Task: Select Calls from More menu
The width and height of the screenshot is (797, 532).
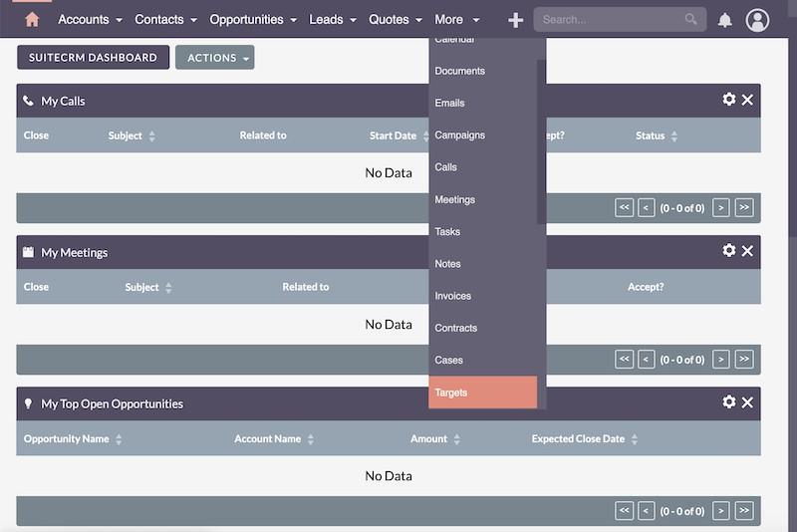Action: (483, 167)
